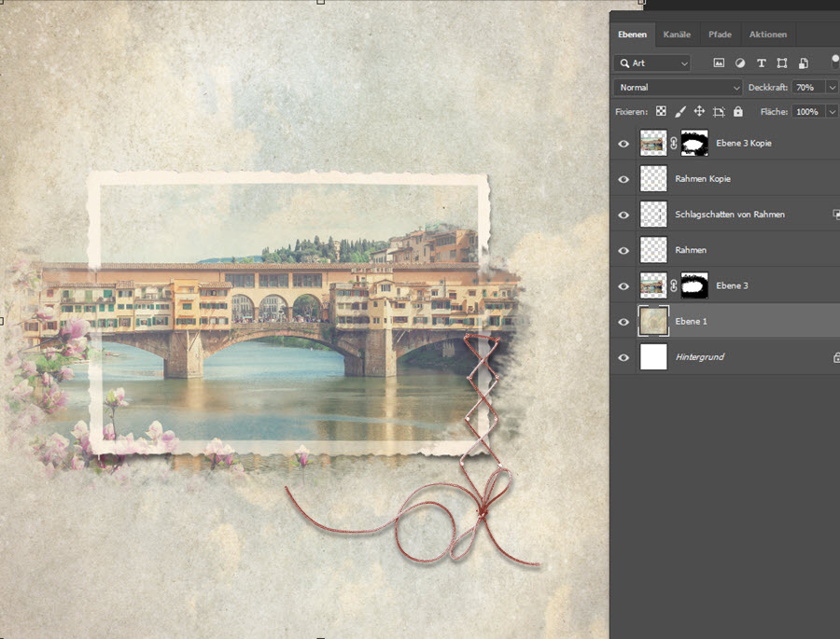Image resolution: width=840 pixels, height=639 pixels.
Task: Filter layers by adjustment layer type
Action: point(740,63)
